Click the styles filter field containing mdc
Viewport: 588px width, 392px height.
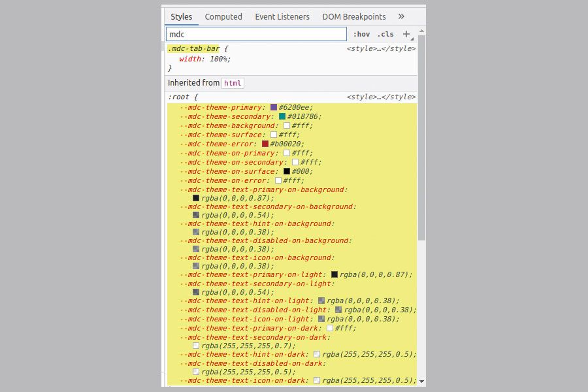pos(256,33)
